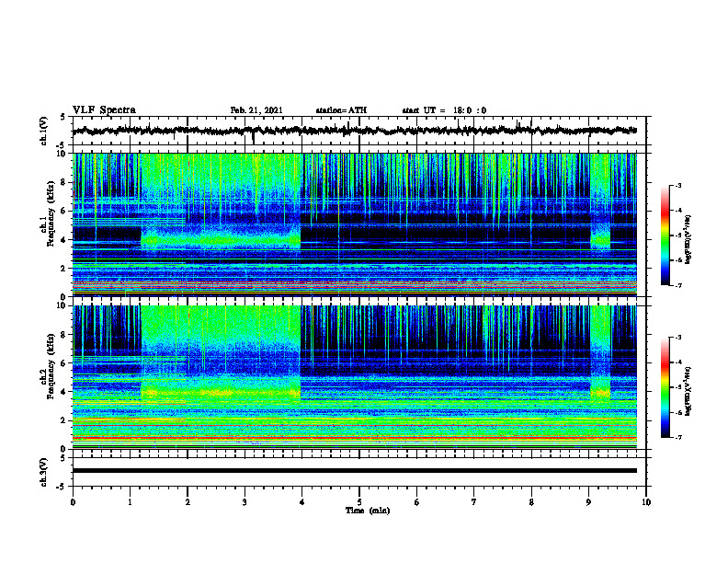Viewport: 728px width, 563px height.
Task: Click the "2" tick label on time axis
Action: pyautogui.click(x=188, y=502)
